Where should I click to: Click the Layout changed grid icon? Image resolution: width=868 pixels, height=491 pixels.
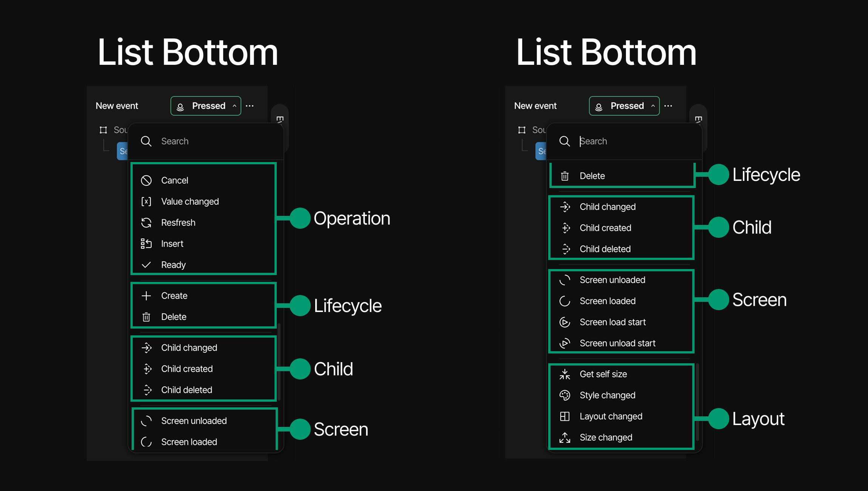point(565,416)
